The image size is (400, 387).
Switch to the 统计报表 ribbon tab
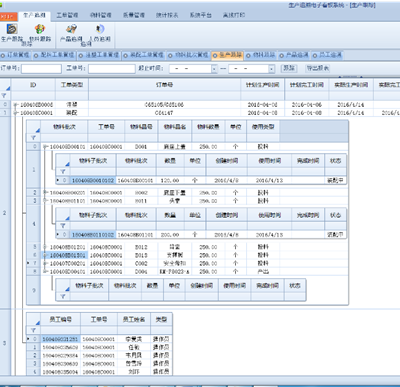point(167,15)
